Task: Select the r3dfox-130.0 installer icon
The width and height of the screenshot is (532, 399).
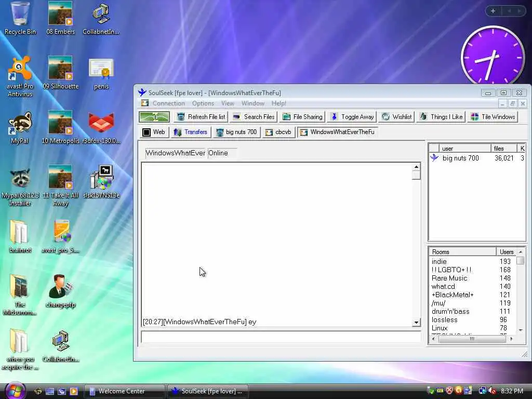Action: (x=101, y=127)
